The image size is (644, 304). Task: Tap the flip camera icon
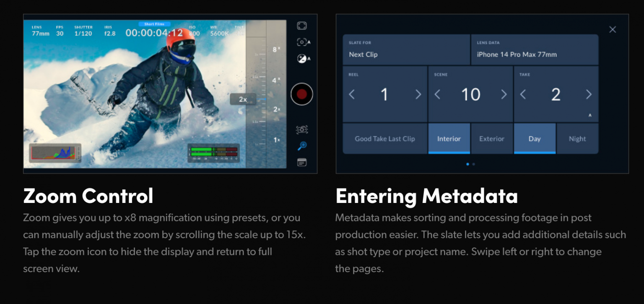click(x=302, y=130)
